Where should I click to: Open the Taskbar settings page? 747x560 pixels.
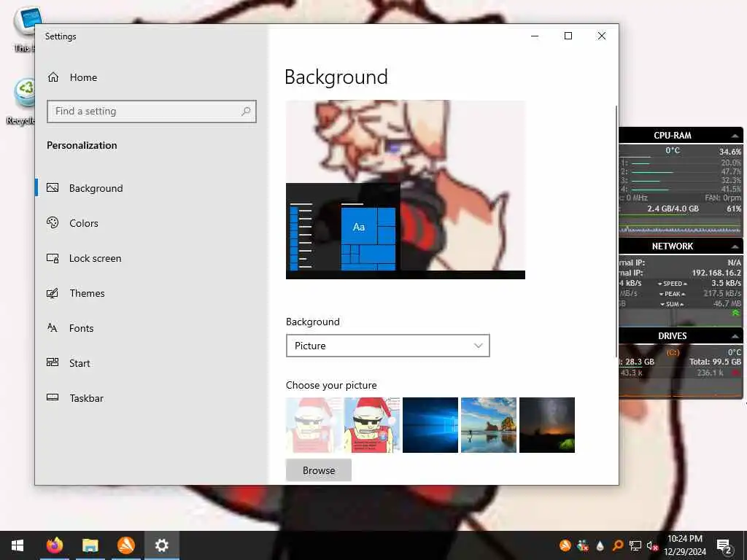pyautogui.click(x=86, y=398)
